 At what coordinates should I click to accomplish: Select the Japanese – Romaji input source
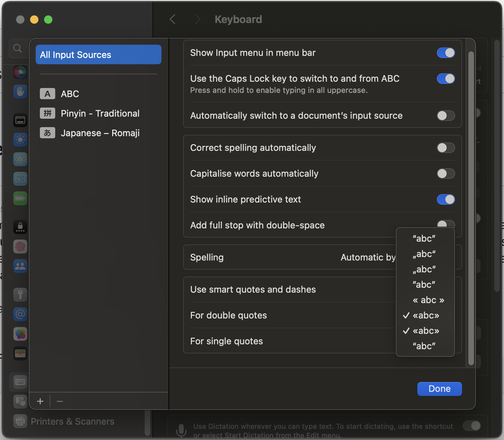pyautogui.click(x=100, y=133)
